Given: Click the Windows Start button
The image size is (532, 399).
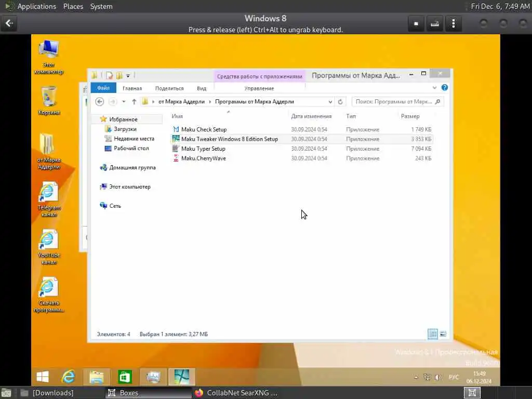Looking at the screenshot, I should 43,377.
